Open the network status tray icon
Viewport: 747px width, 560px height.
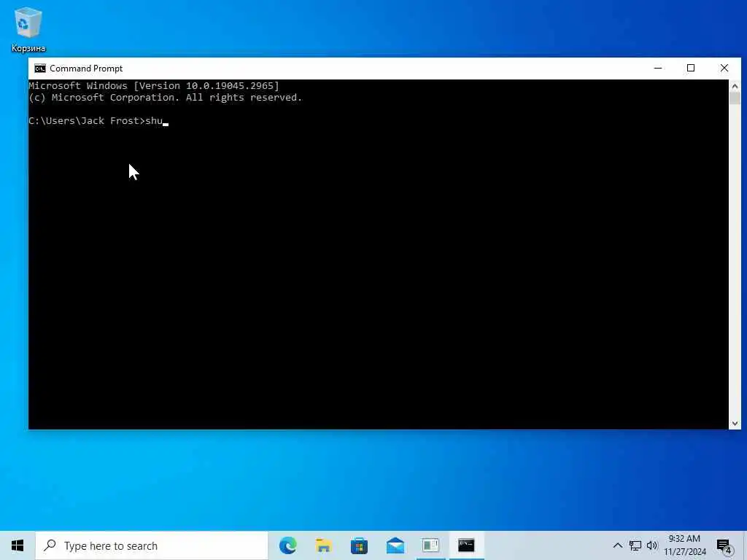click(x=635, y=545)
